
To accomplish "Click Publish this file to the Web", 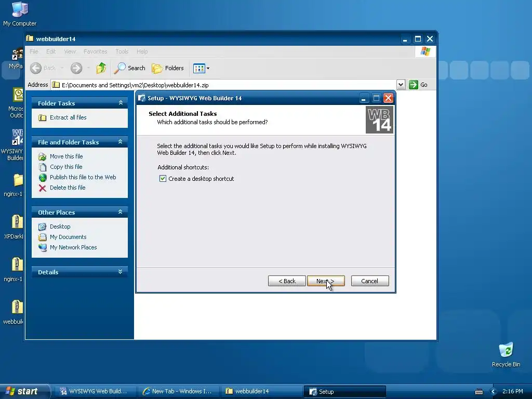I will tap(83, 177).
